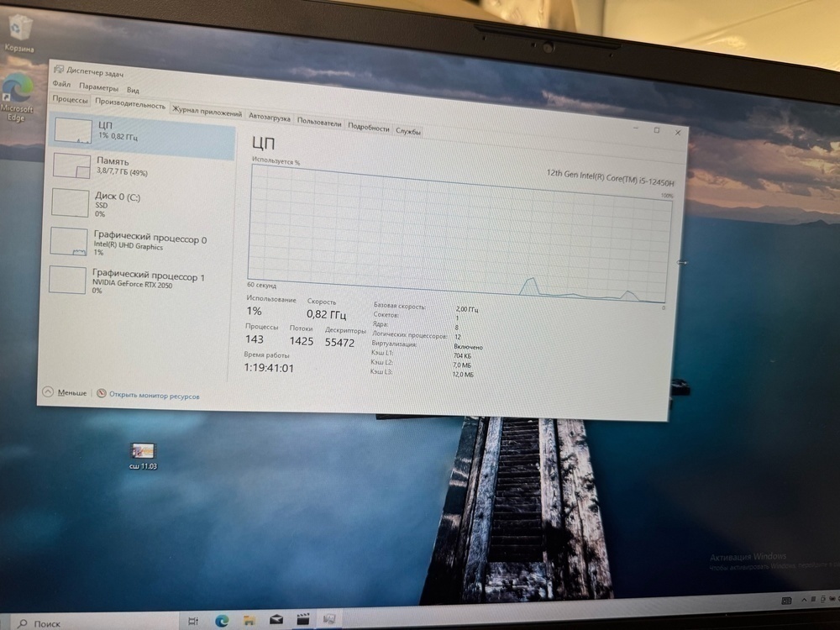Minimize the Диспетчер задач window
Viewport: 840px width, 630px height.
[x=636, y=129]
